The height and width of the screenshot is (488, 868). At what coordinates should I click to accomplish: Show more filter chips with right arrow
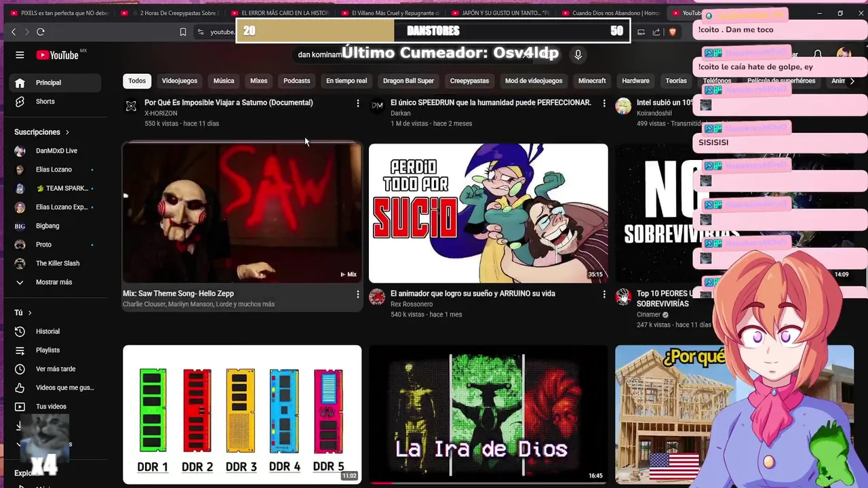pyautogui.click(x=851, y=81)
